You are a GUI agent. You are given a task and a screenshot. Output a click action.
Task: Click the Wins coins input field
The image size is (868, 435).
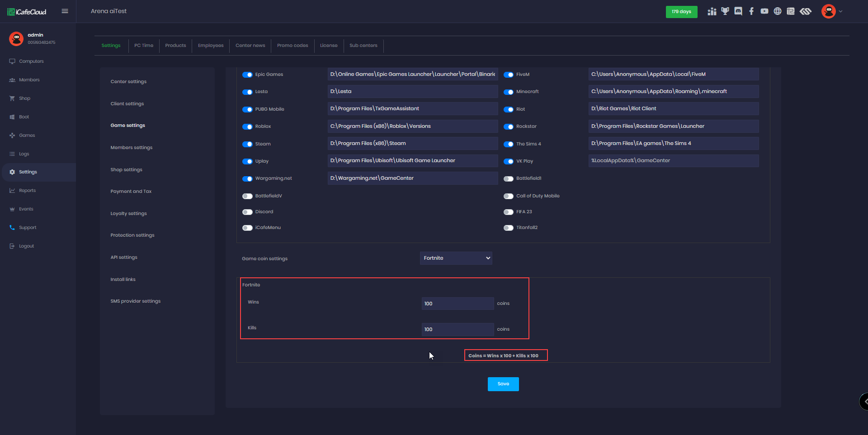[x=458, y=304]
